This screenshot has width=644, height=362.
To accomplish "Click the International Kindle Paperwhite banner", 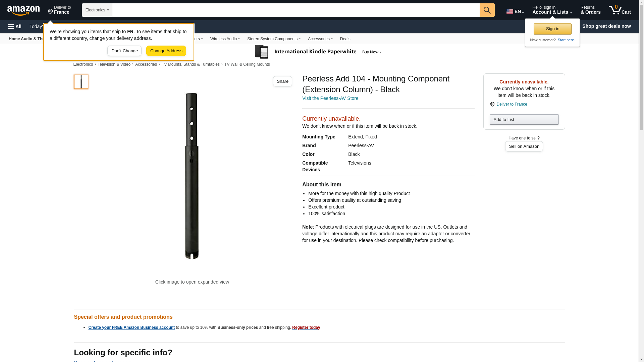I will [318, 52].
